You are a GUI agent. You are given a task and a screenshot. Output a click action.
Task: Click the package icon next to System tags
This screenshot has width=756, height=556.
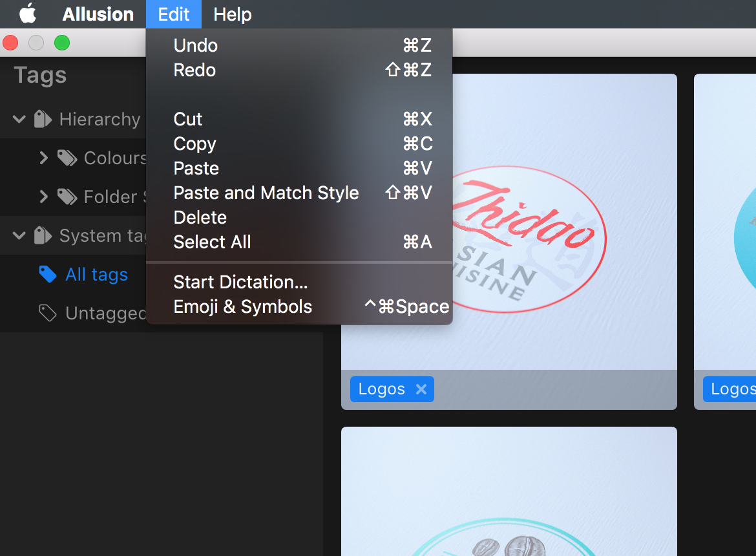[42, 235]
